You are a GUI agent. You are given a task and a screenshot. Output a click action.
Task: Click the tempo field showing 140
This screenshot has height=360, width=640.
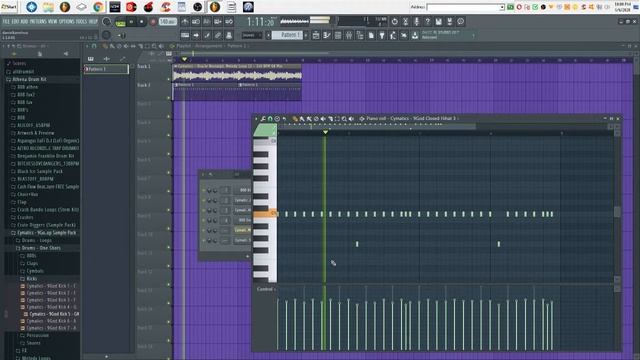pyautogui.click(x=168, y=22)
